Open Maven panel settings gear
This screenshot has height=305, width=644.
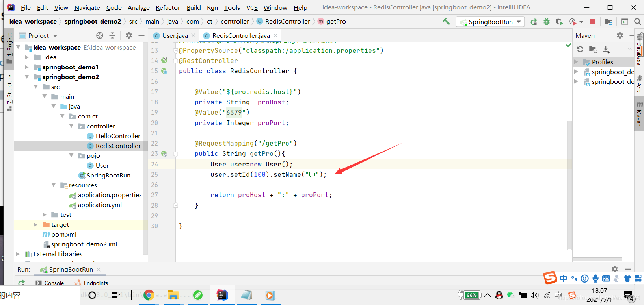[620, 35]
